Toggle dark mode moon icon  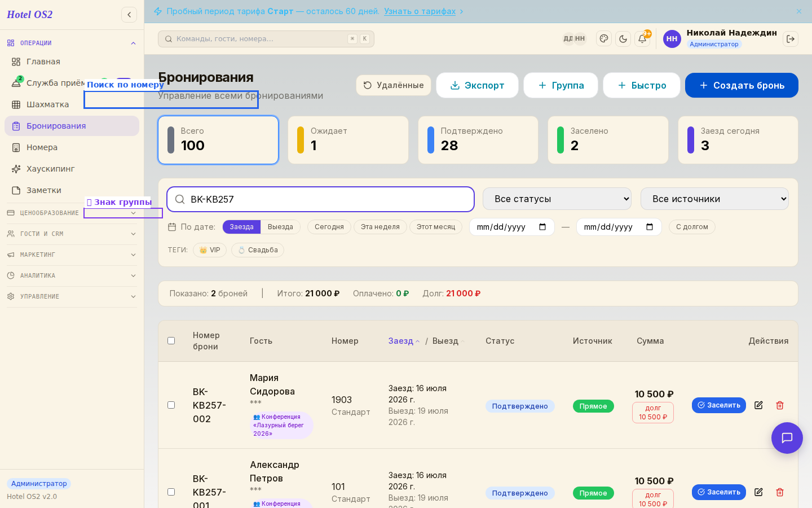coord(623,39)
